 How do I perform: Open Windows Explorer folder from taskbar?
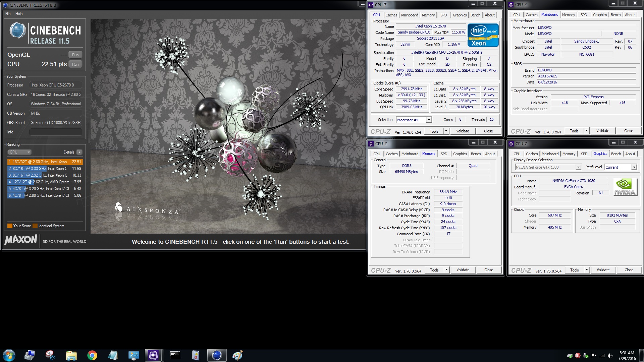coord(71,355)
